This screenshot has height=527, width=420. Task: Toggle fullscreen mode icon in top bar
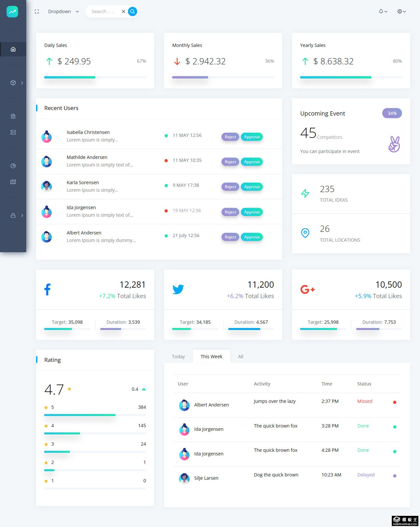37,11
